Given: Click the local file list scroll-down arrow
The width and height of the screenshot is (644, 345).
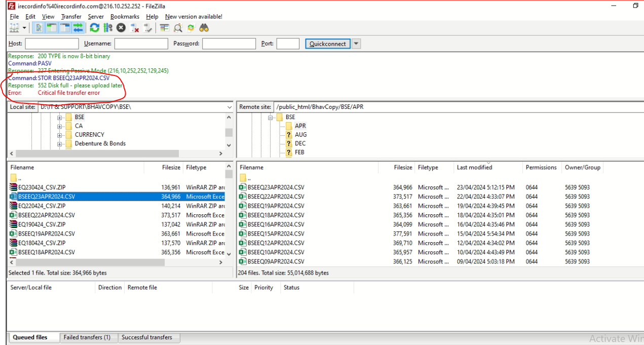Looking at the screenshot, I should (x=229, y=253).
